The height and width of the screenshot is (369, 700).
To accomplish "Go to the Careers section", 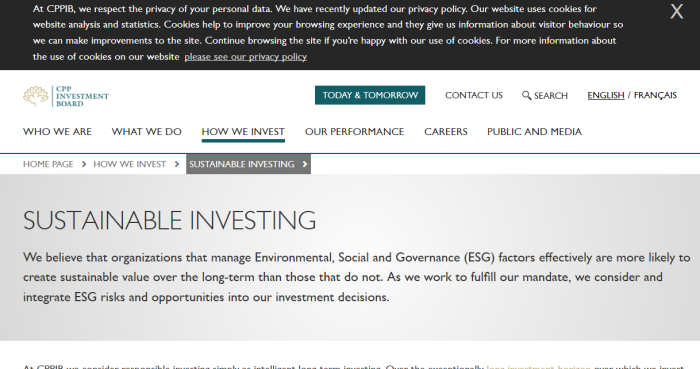I will pos(446,132).
